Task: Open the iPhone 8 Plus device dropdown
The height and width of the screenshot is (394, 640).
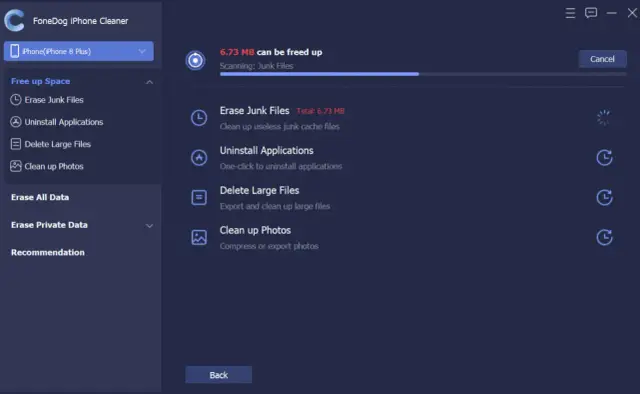Action: (x=79, y=51)
